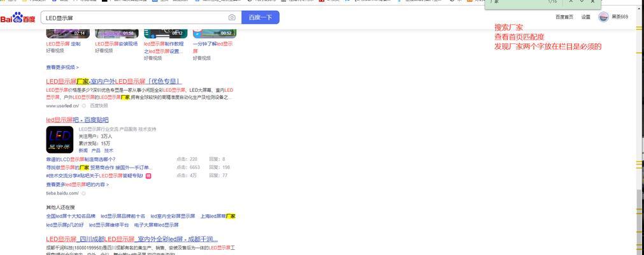
Task: Search related led显示屏维修平台
Action: tap(109, 225)
